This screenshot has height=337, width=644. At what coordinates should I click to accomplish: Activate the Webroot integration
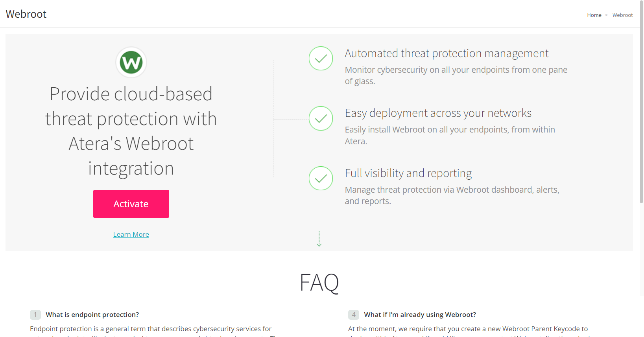pos(131,204)
